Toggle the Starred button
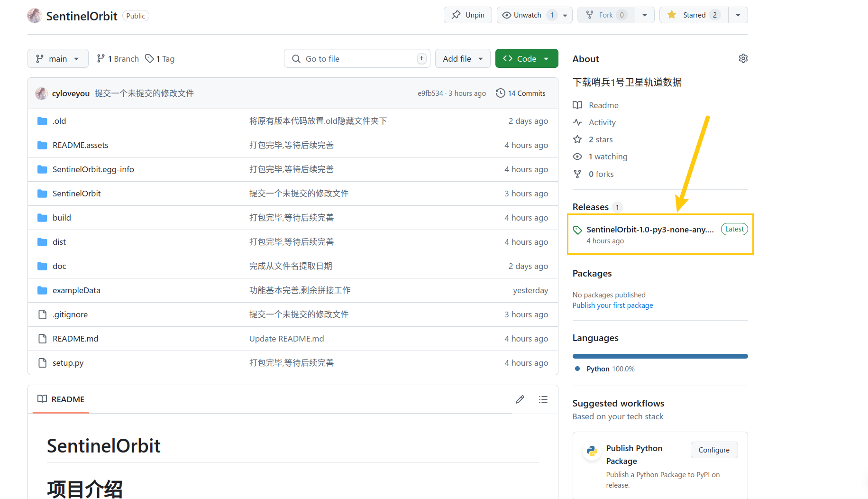This screenshot has height=499, width=868. tap(694, 15)
